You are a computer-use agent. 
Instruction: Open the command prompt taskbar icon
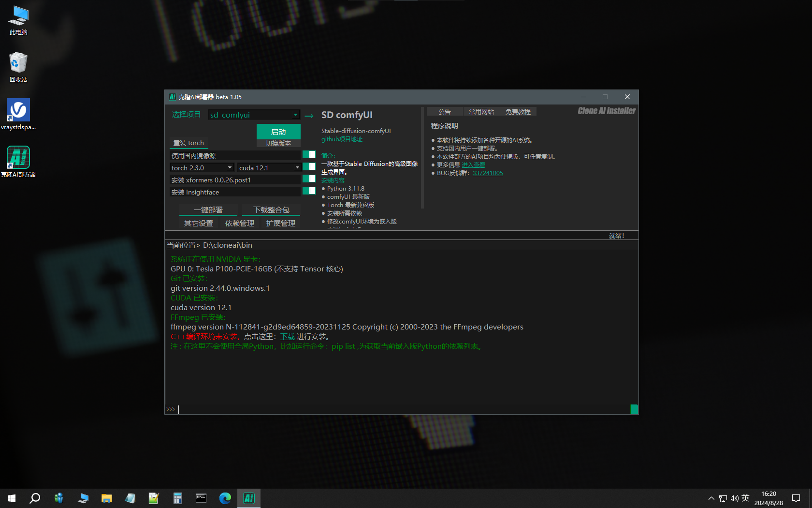coord(201,498)
